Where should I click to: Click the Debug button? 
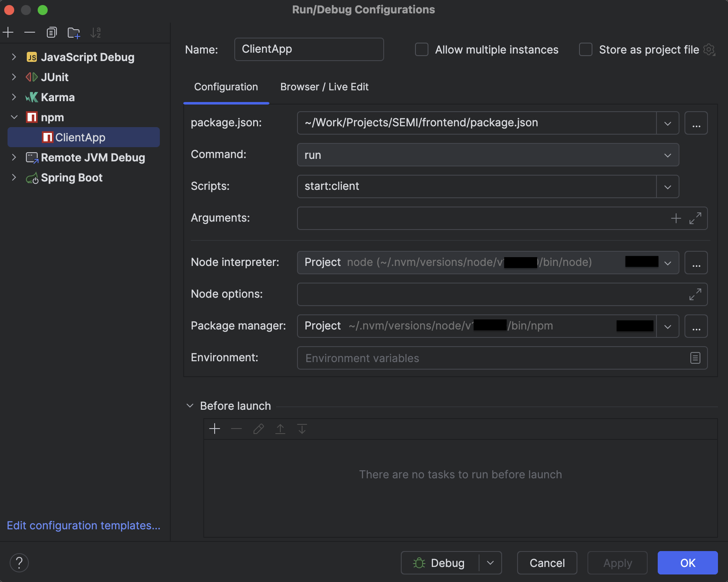click(440, 563)
